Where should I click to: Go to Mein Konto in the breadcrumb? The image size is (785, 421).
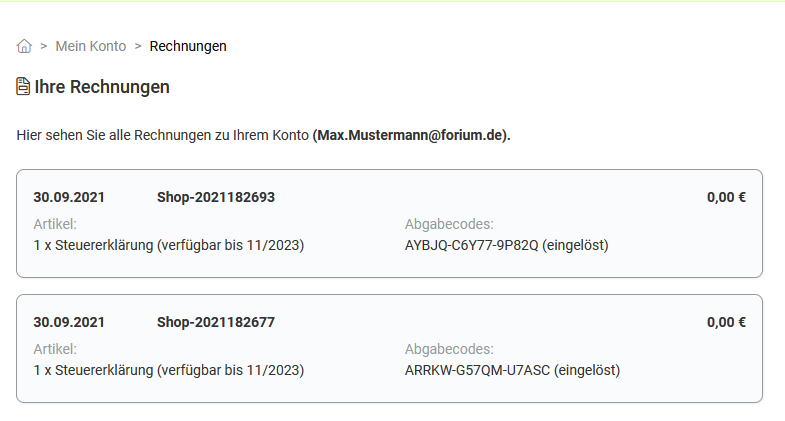[x=91, y=46]
